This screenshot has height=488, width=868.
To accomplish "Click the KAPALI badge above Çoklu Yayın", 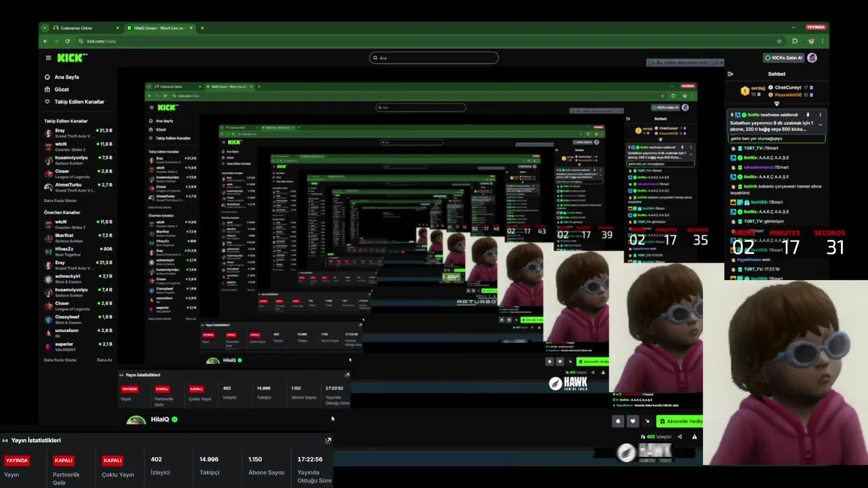I will tap(113, 460).
